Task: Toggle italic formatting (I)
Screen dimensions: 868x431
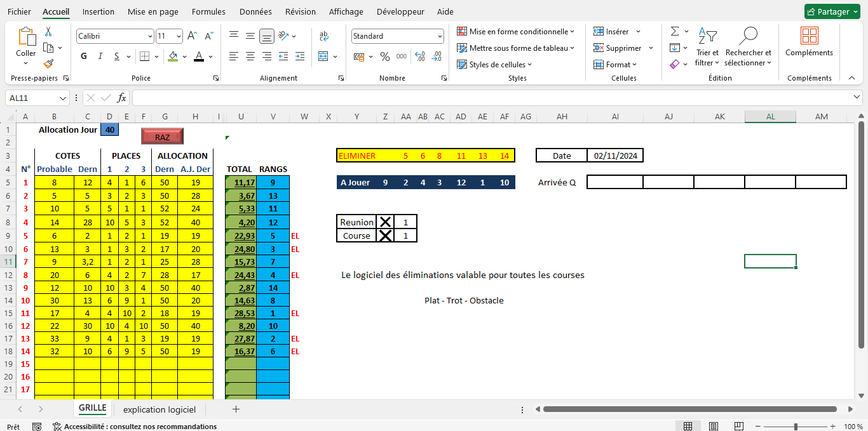Action: 100,56
